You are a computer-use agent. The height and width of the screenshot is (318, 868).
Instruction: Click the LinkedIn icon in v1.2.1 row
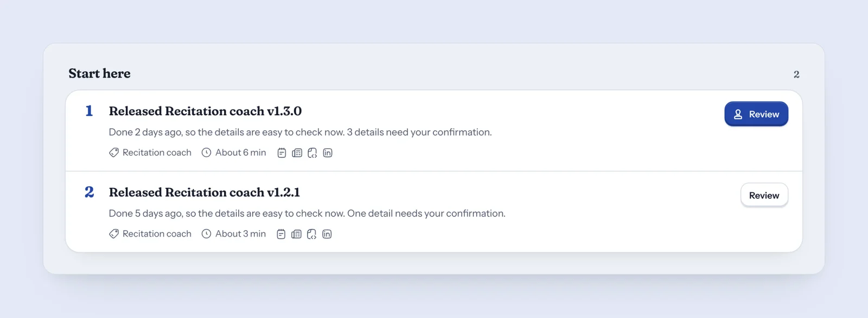327,234
